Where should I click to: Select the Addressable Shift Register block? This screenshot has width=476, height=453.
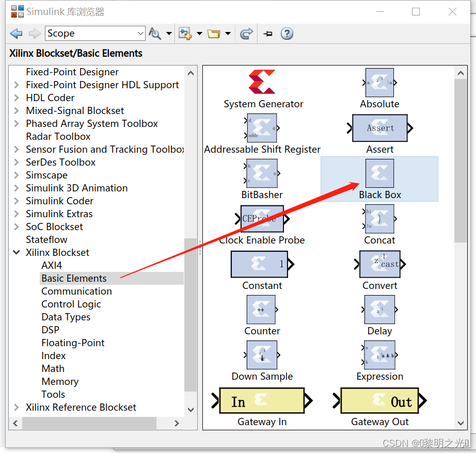coord(262,128)
